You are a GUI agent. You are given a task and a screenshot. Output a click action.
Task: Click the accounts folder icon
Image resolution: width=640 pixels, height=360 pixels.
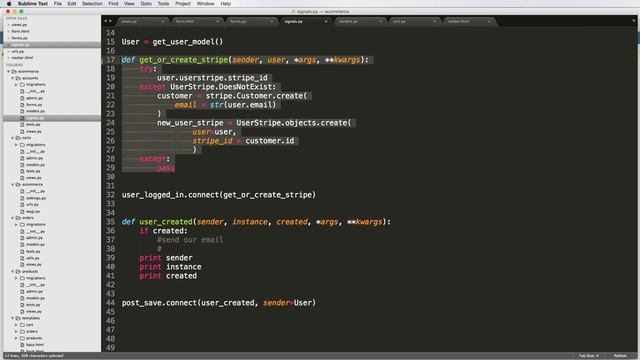18,78
